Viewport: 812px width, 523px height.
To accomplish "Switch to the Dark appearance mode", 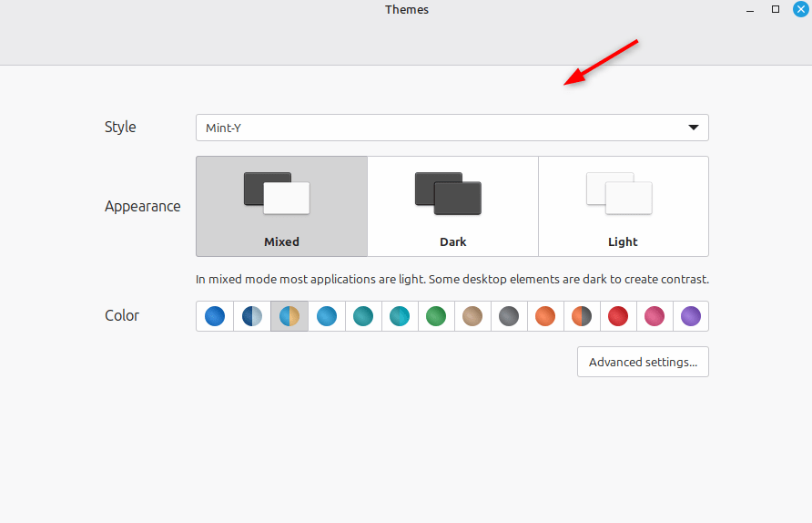I will (x=452, y=206).
